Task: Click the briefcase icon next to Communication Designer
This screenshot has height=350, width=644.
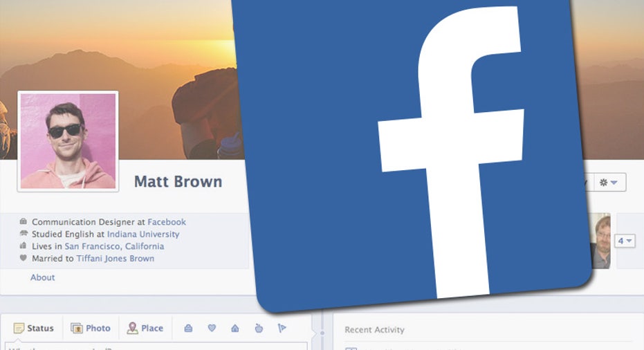Action: (24, 221)
